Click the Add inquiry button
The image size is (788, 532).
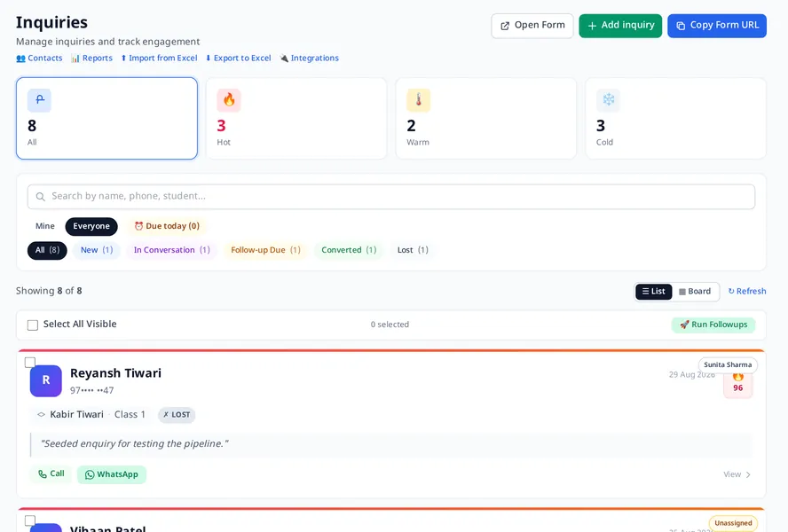pos(620,26)
